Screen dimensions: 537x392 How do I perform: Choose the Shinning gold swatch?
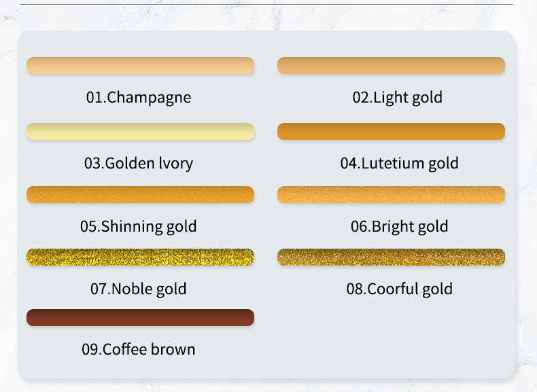coord(141,194)
